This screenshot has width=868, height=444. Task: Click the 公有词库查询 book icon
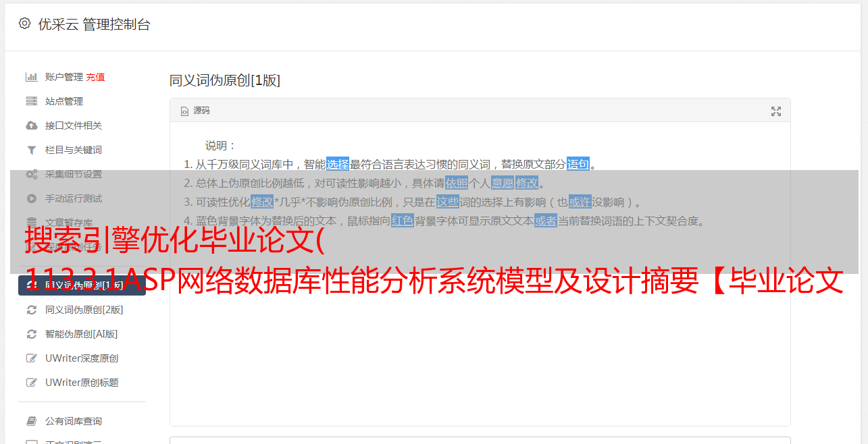click(31, 421)
